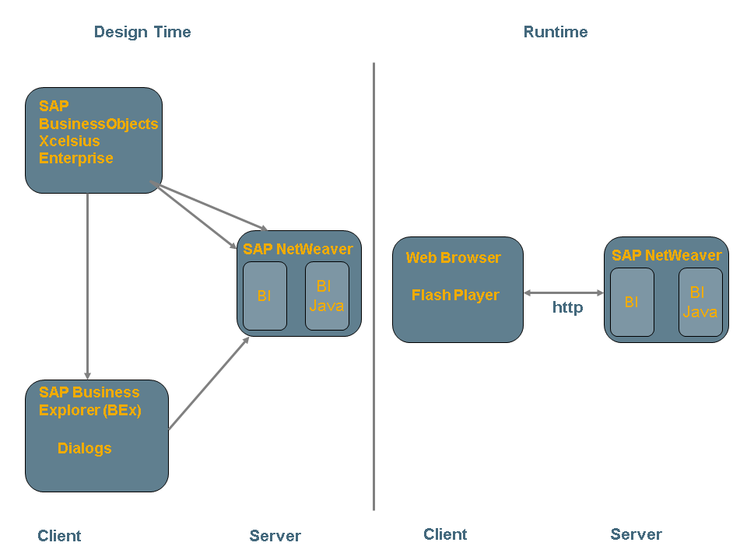Click the http connection label
Screen dimensions: 747x560
pos(567,307)
